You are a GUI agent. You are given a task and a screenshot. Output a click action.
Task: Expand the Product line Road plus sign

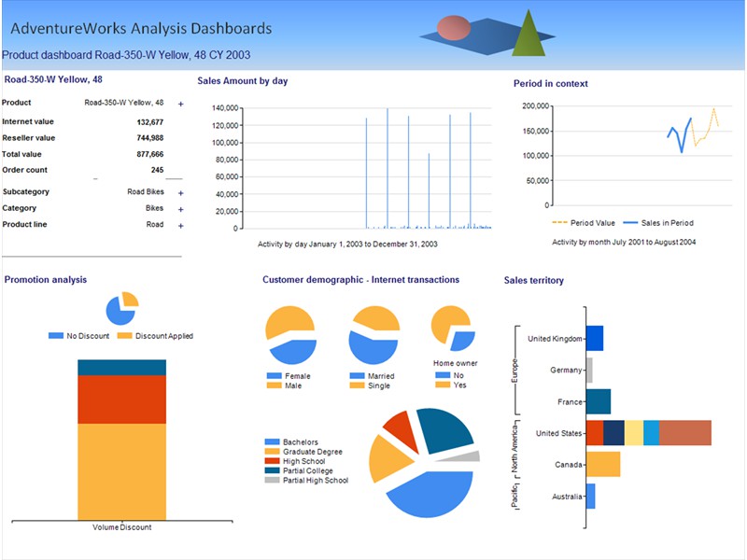click(180, 226)
